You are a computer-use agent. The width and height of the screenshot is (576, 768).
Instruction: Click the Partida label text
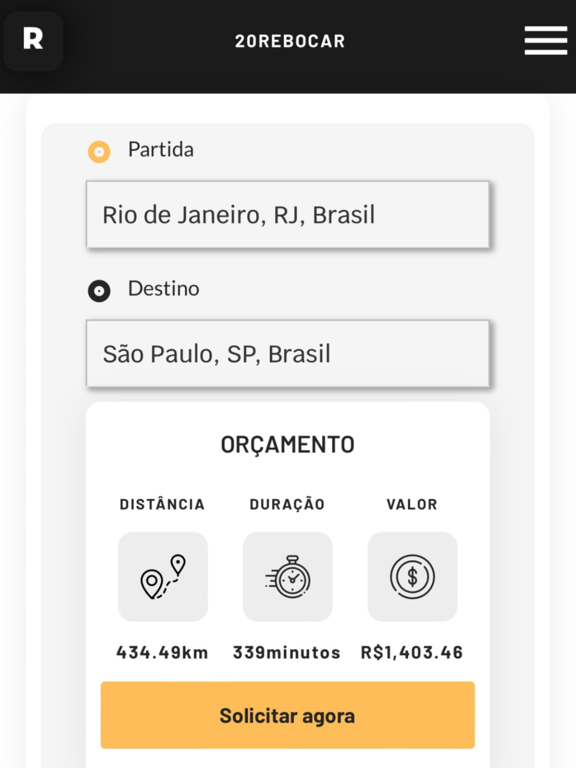[x=161, y=149]
